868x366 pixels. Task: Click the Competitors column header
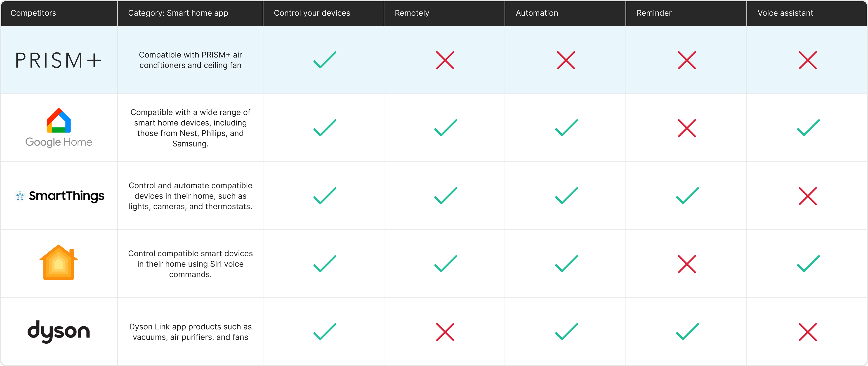coord(33,13)
